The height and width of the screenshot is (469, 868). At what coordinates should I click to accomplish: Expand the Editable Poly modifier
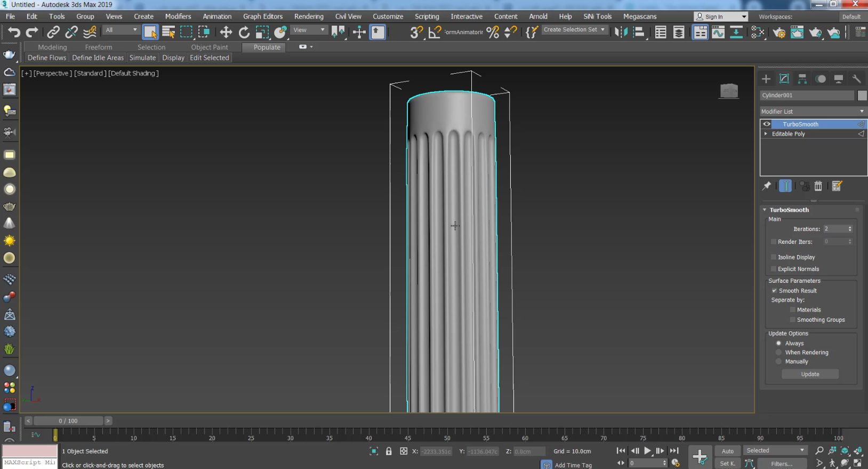pyautogui.click(x=766, y=133)
